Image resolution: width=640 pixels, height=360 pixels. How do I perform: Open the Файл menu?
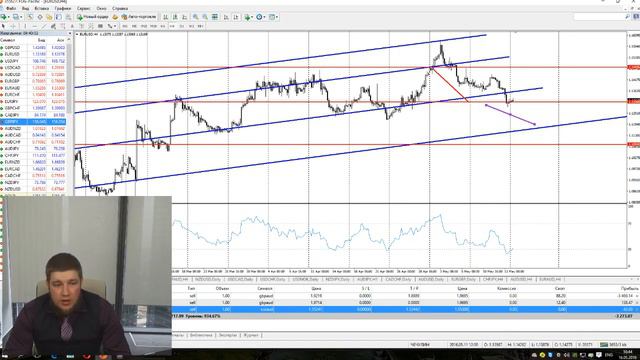[x=11, y=8]
